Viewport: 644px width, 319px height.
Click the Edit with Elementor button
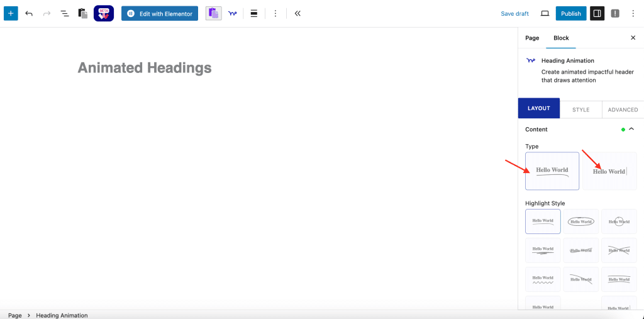coord(160,14)
